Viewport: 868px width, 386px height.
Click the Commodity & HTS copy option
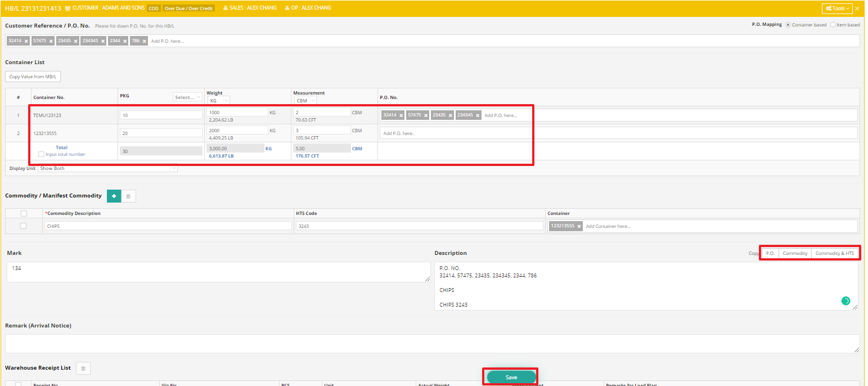point(835,253)
